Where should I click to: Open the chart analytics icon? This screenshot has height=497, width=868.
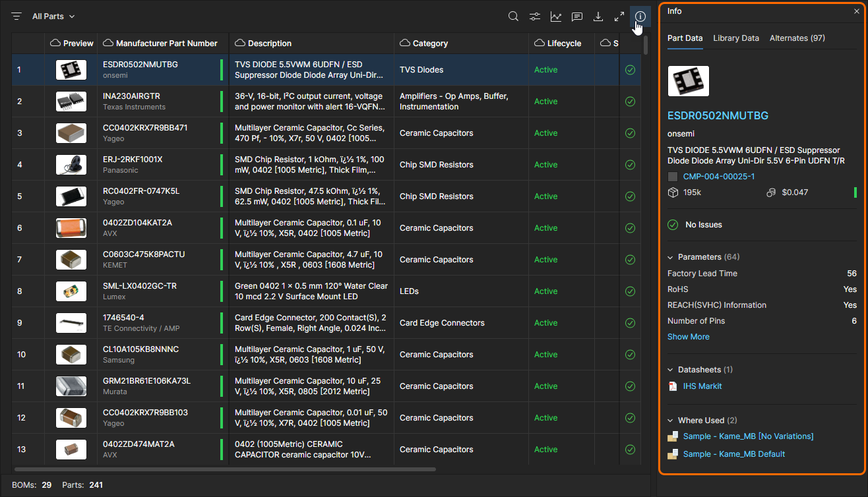pos(556,16)
